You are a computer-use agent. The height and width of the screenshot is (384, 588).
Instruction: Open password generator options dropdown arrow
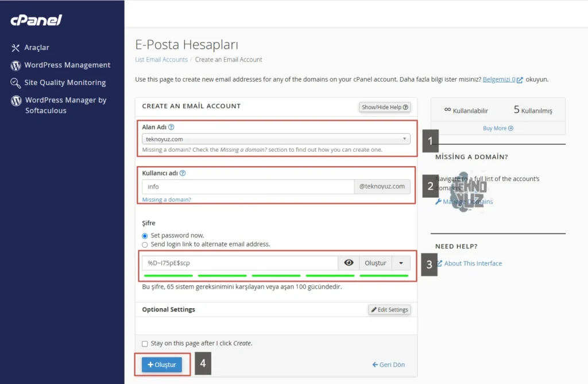[x=401, y=263]
